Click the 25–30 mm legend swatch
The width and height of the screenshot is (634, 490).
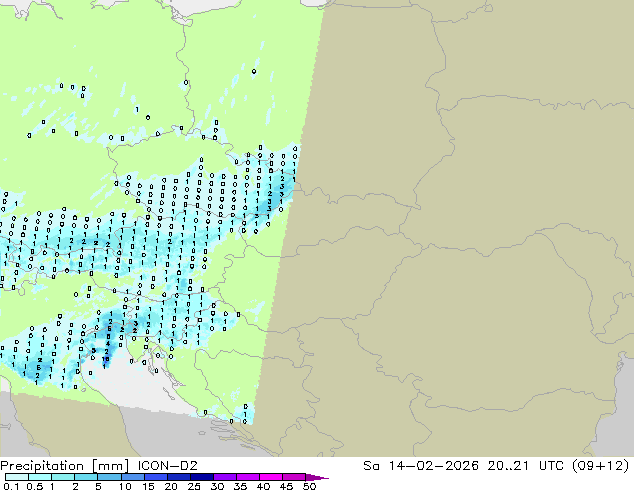pyautogui.click(x=202, y=477)
